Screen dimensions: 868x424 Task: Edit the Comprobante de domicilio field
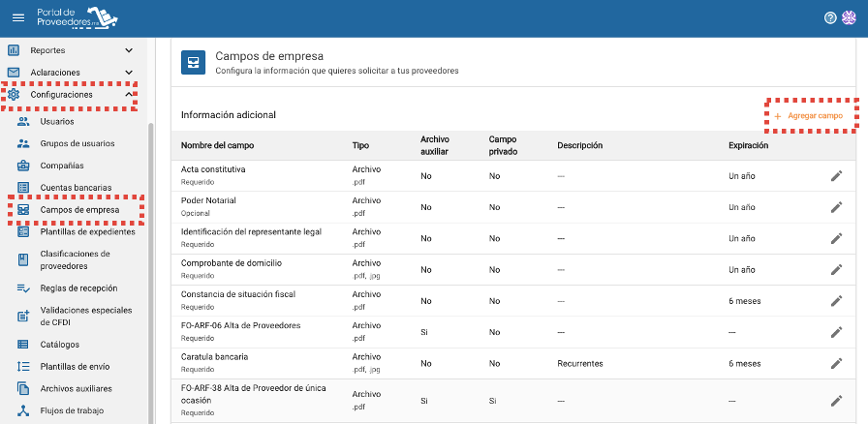pyautogui.click(x=836, y=269)
